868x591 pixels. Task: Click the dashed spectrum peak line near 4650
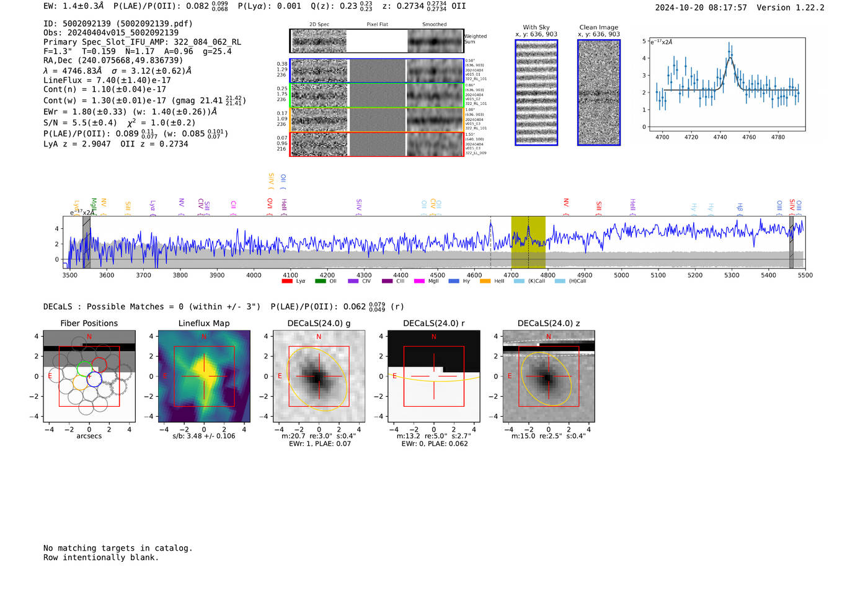pyautogui.click(x=491, y=242)
